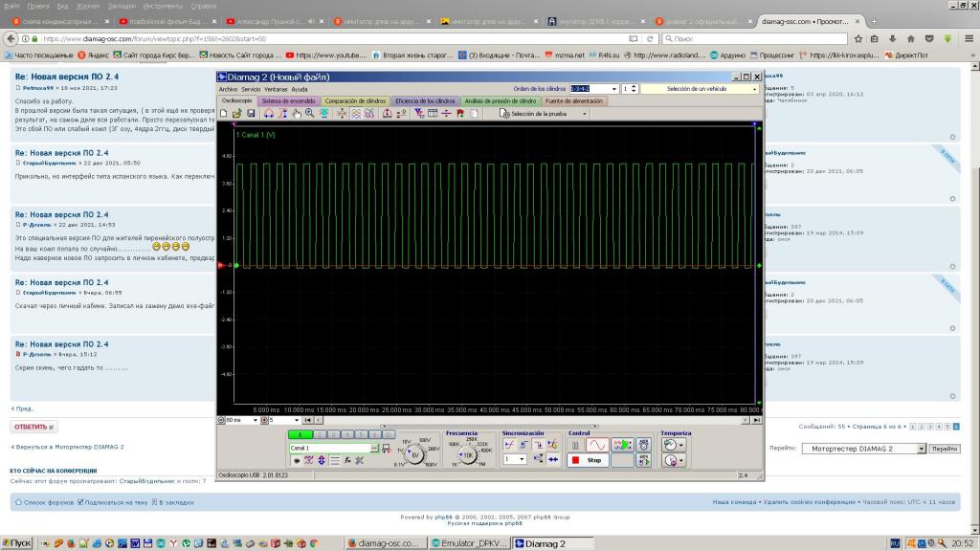The height and width of the screenshot is (551, 980).
Task: Jump to end of recording
Action: pos(756,421)
